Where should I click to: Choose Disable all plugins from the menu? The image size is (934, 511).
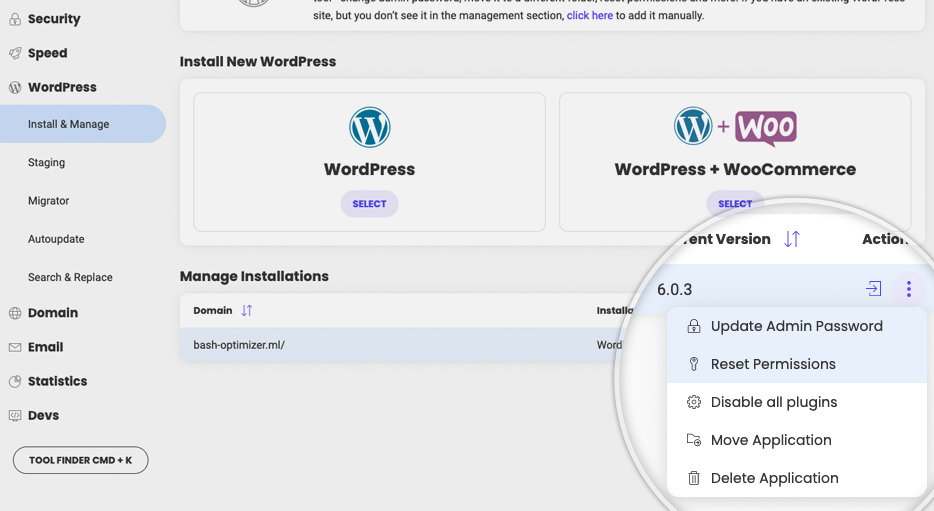click(x=796, y=402)
